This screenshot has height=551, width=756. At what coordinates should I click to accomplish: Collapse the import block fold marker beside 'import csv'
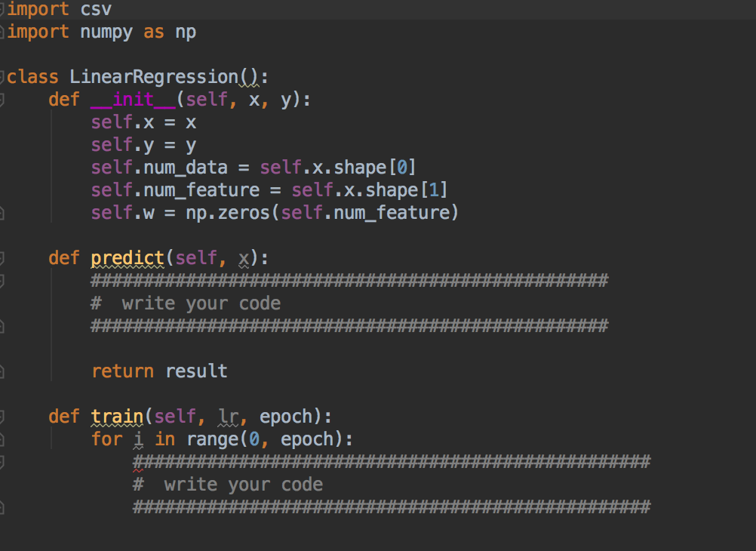coord(2,10)
